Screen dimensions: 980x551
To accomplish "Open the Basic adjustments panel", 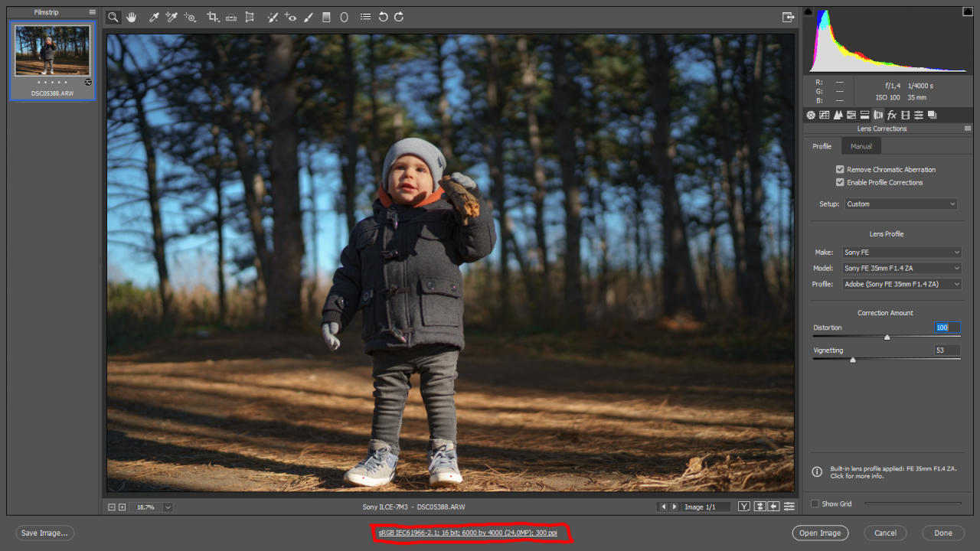I will 811,115.
